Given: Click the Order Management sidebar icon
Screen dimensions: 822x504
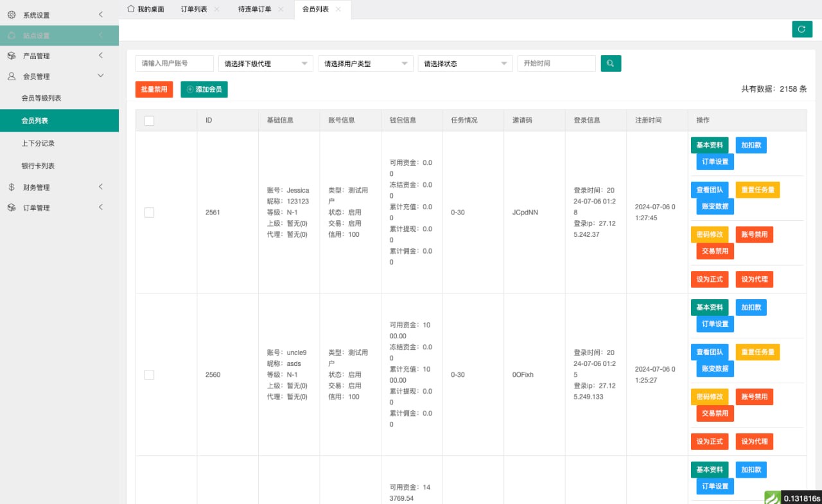Looking at the screenshot, I should [12, 208].
